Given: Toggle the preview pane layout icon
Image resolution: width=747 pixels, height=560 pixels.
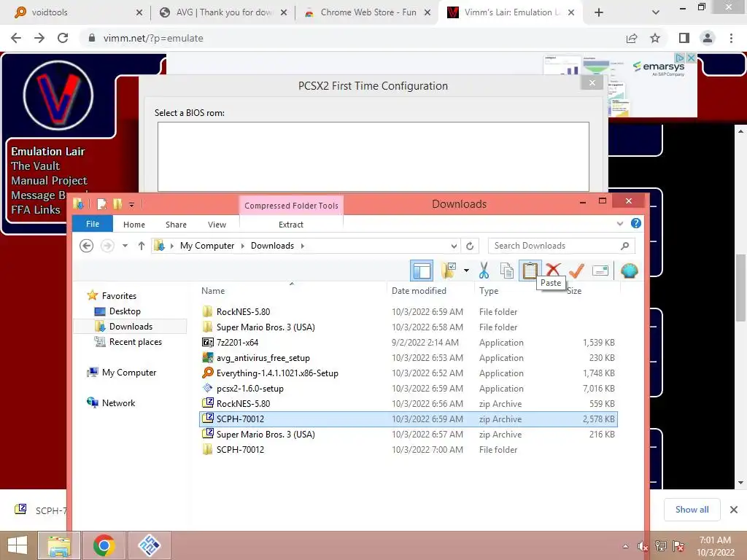Looking at the screenshot, I should (x=422, y=271).
